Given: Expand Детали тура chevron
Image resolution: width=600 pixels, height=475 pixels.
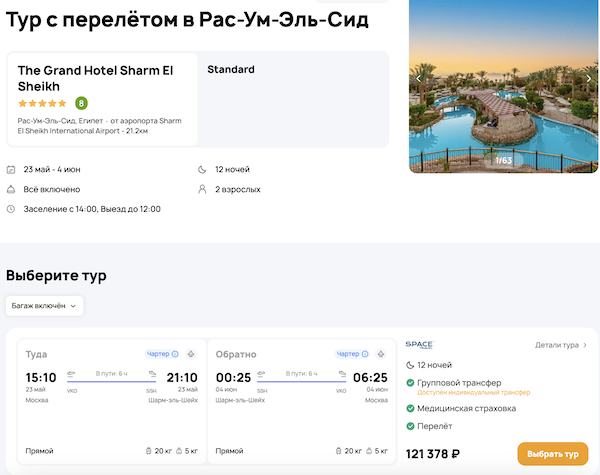Looking at the screenshot, I should (x=585, y=345).
